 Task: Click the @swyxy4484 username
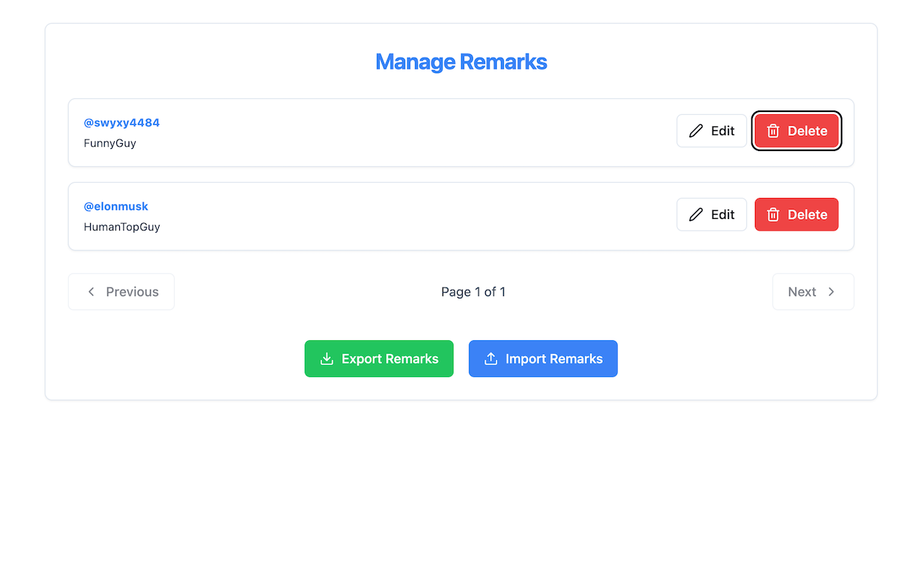(122, 123)
